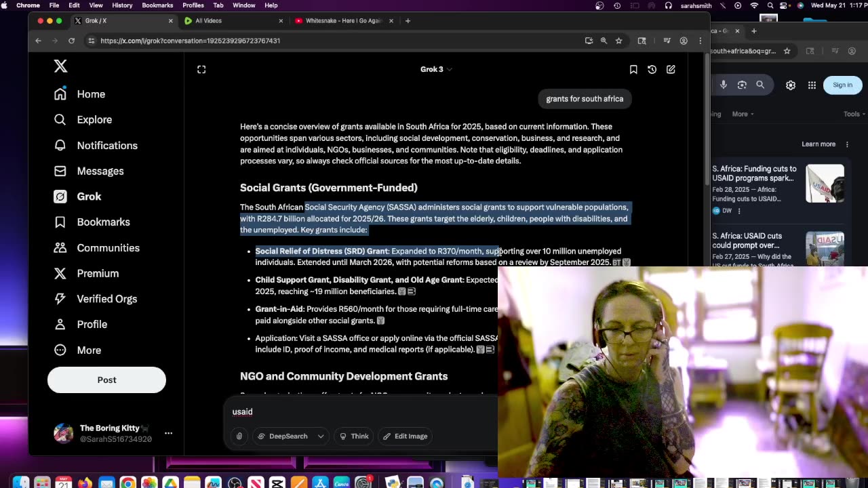Expand the More dropdown in Google results
Image resolution: width=868 pixels, height=488 pixels.
click(743, 114)
